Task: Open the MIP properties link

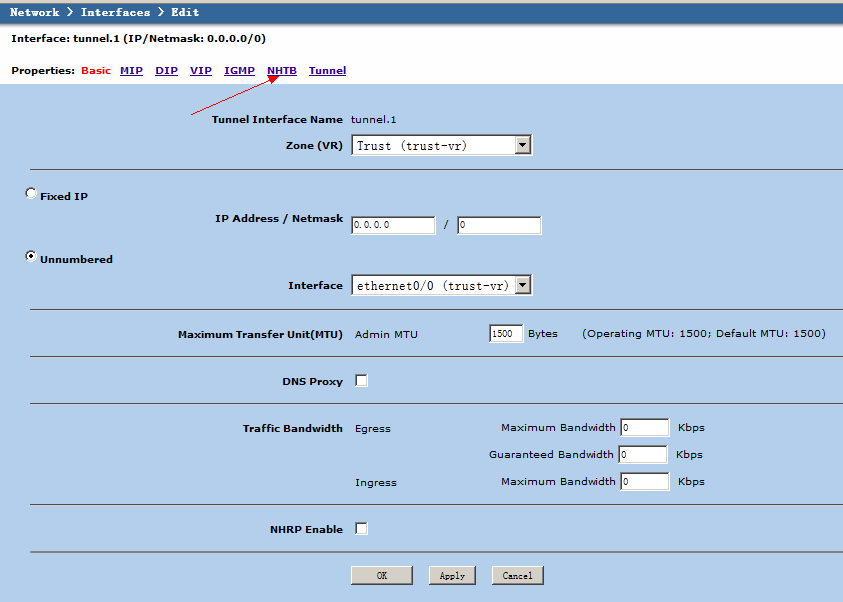Action: [131, 70]
